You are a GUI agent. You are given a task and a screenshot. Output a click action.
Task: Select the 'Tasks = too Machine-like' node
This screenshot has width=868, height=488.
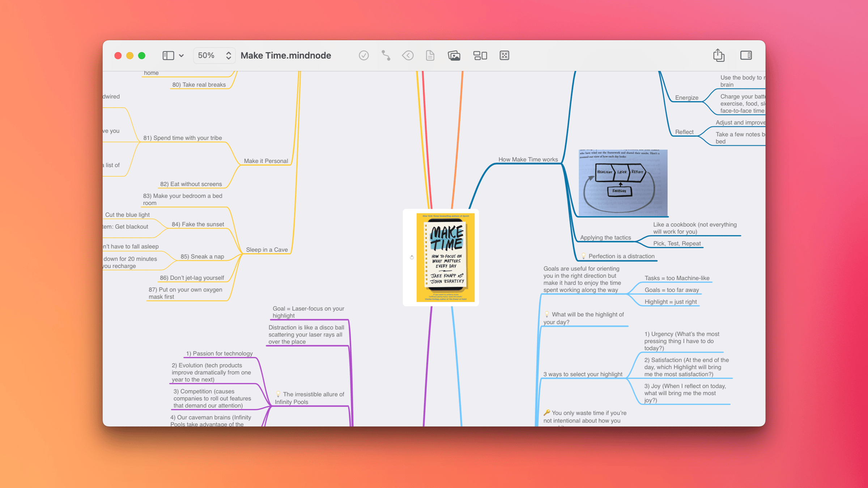coord(677,278)
